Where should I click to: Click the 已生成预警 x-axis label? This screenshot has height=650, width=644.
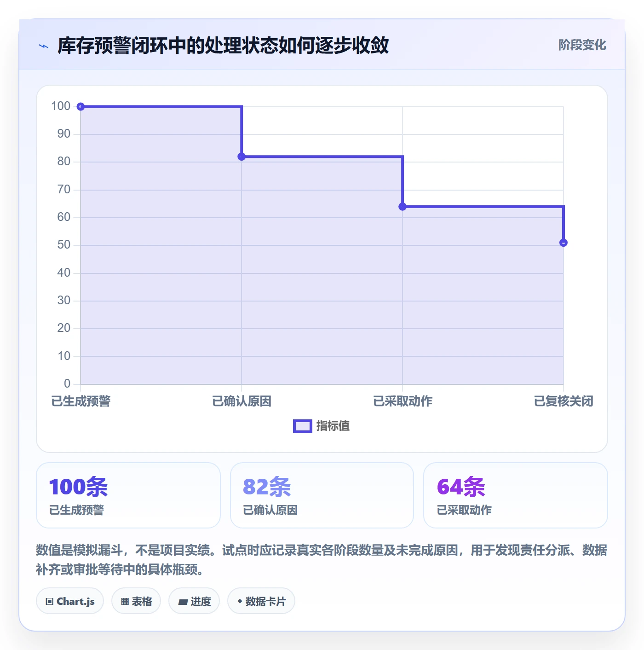pos(81,401)
